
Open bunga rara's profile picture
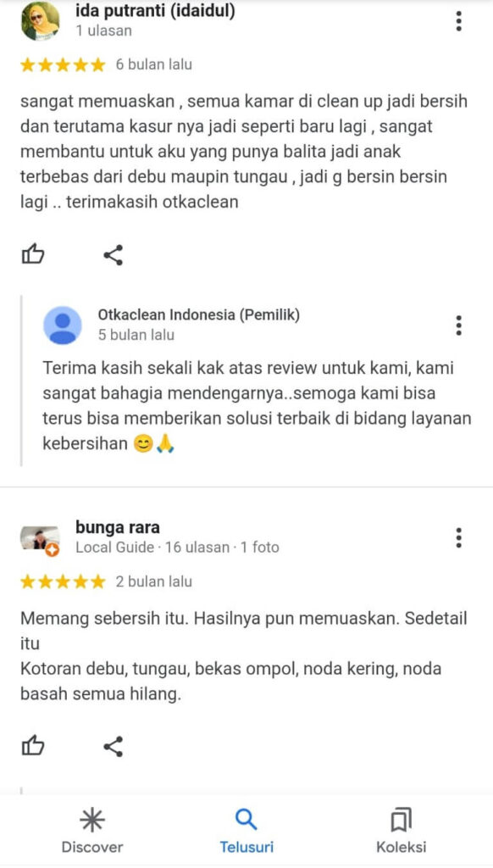pyautogui.click(x=40, y=538)
